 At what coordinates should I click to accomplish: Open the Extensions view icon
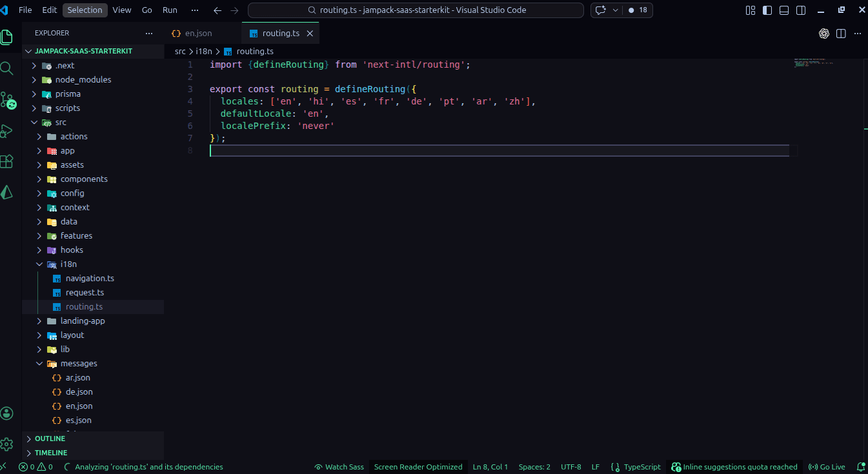(x=6, y=161)
